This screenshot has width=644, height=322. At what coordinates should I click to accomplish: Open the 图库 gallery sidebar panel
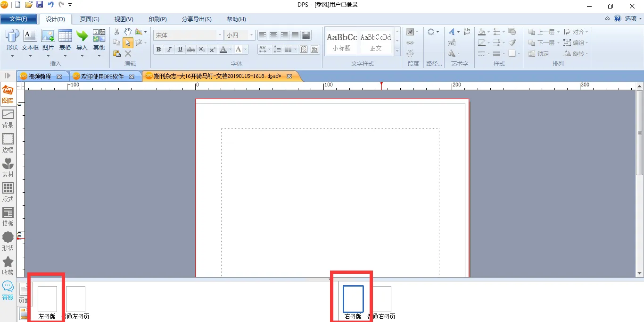tap(8, 94)
